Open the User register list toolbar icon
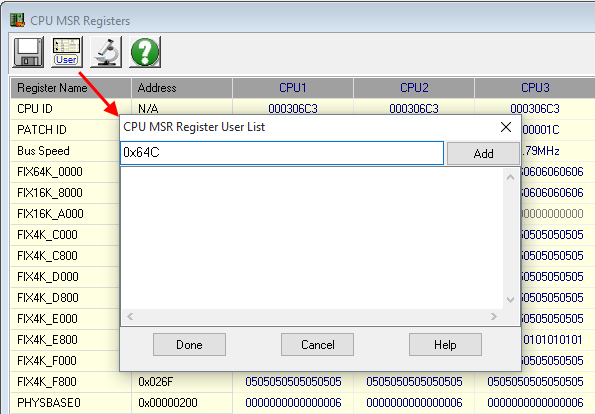 pyautogui.click(x=67, y=52)
